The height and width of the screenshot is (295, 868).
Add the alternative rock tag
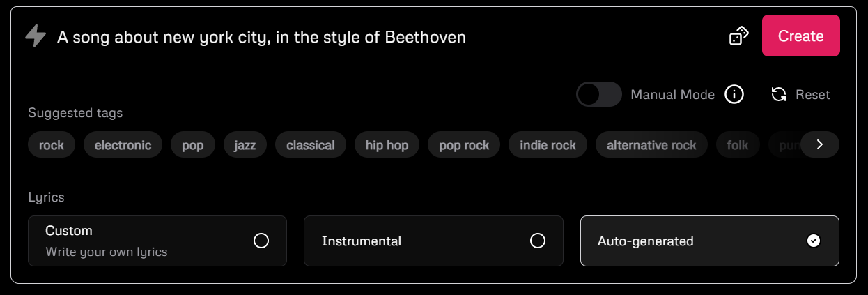point(651,145)
